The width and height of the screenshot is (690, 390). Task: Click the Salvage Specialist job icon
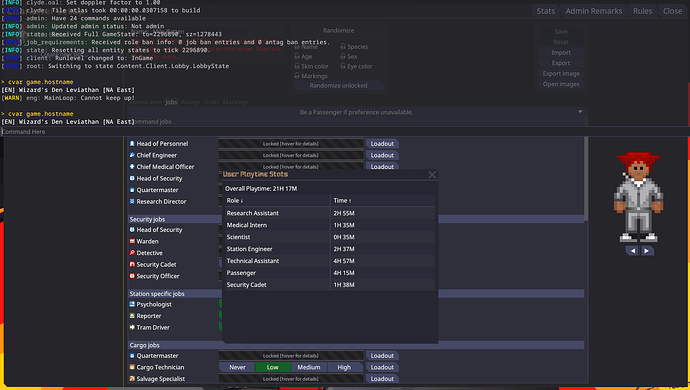point(132,379)
